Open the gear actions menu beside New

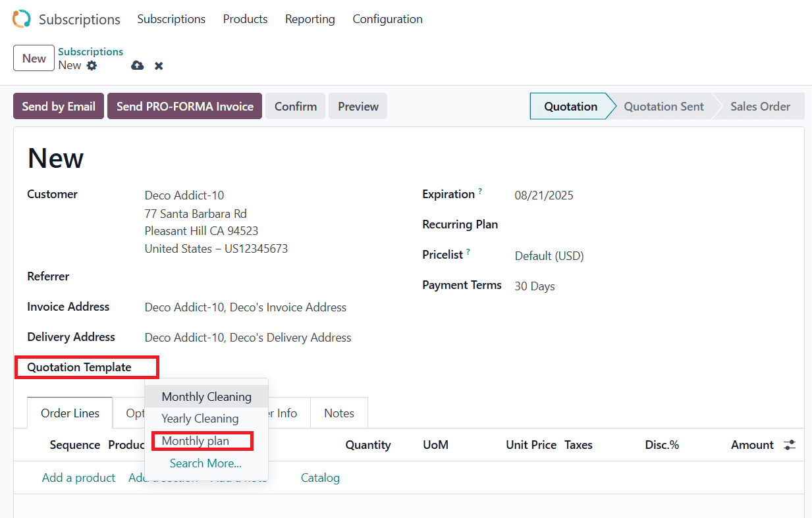(x=92, y=65)
